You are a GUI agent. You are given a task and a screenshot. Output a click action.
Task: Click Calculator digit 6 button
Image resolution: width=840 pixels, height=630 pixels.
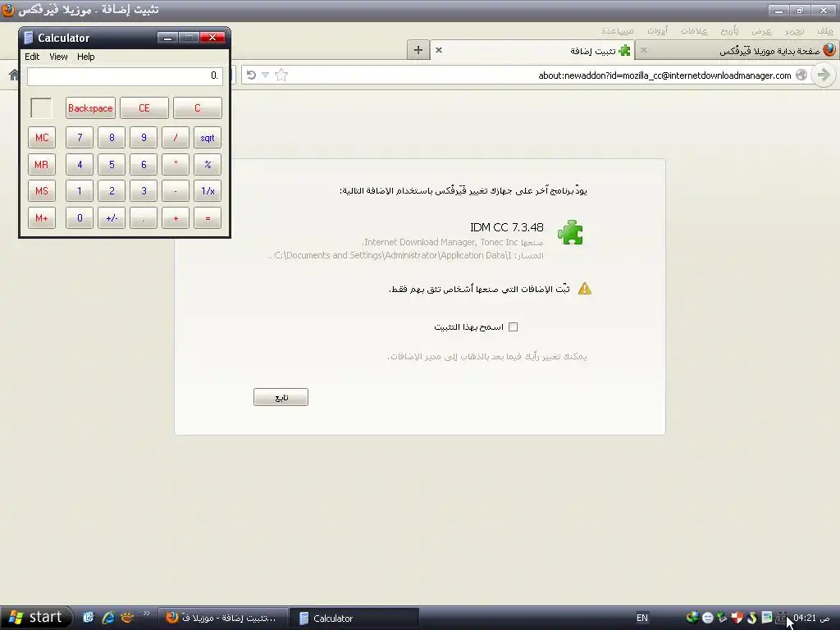tap(144, 164)
